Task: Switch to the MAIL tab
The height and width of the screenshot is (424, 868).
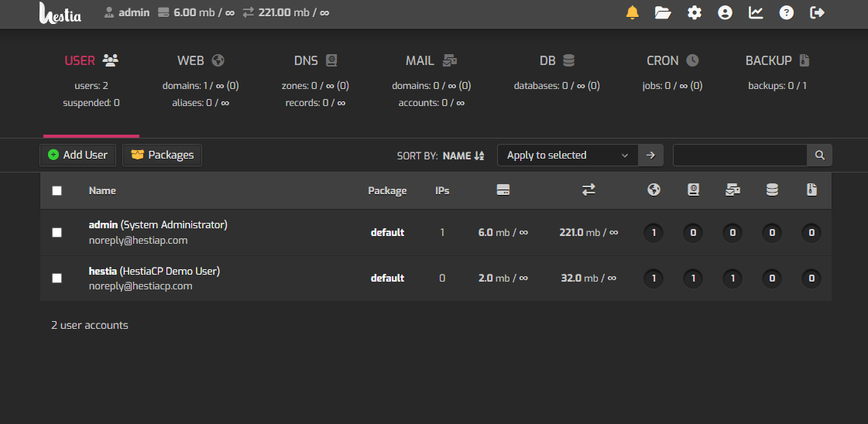Action: [x=431, y=82]
